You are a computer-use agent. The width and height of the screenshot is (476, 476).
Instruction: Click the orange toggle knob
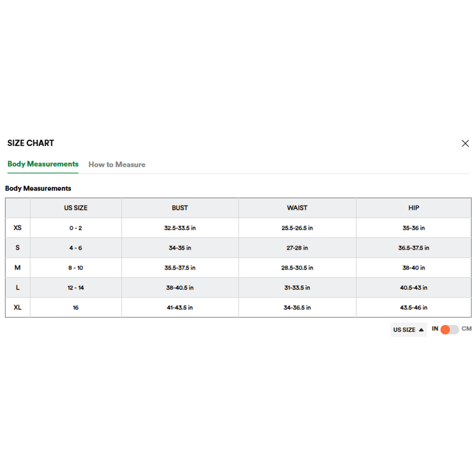tap(445, 330)
